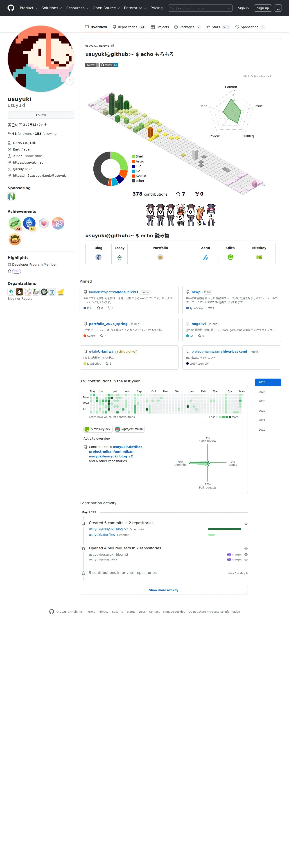289x868 pixels.
Task: Click Show more activity
Action: click(163, 590)
